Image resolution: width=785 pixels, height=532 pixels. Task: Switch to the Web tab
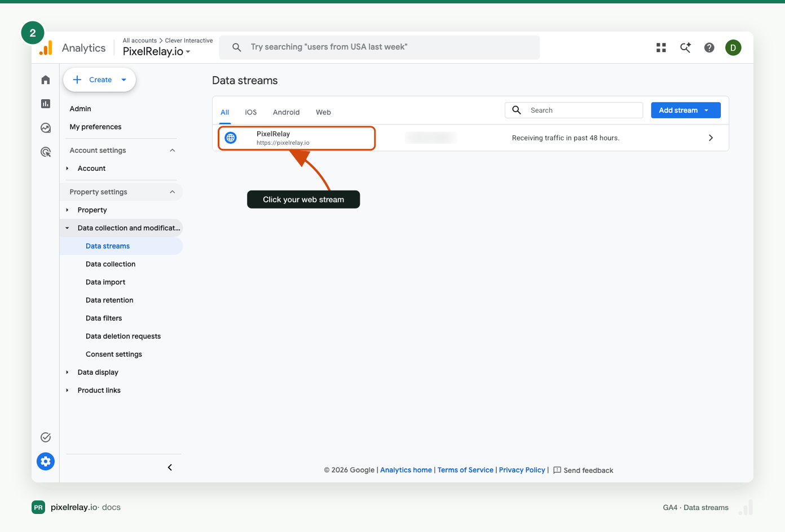tap(324, 112)
